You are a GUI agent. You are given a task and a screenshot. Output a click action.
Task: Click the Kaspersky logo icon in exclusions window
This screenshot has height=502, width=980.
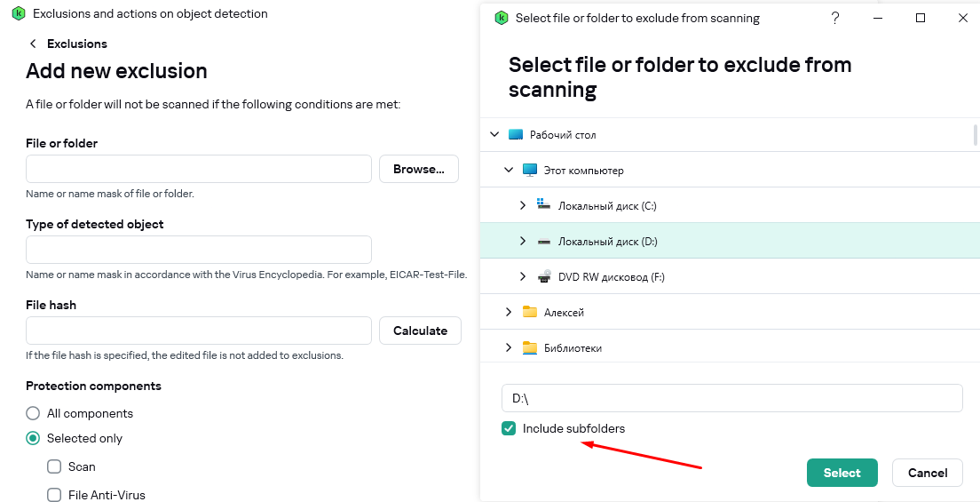(x=16, y=14)
